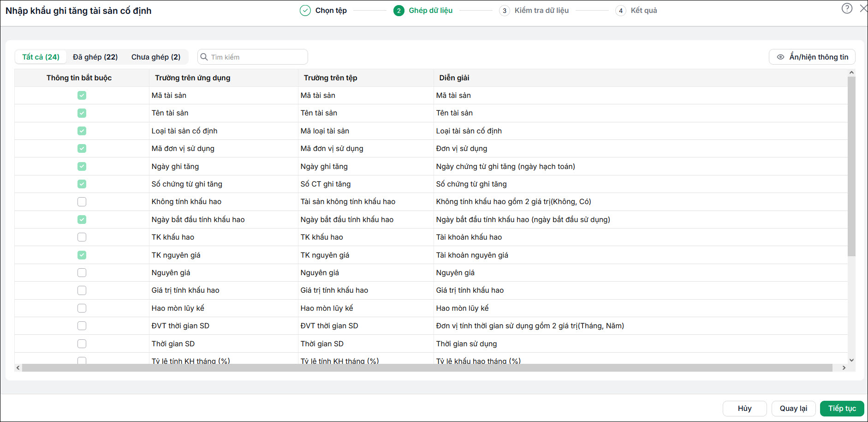
Task: Click description Tài khoản khấu hao
Action: tap(469, 237)
